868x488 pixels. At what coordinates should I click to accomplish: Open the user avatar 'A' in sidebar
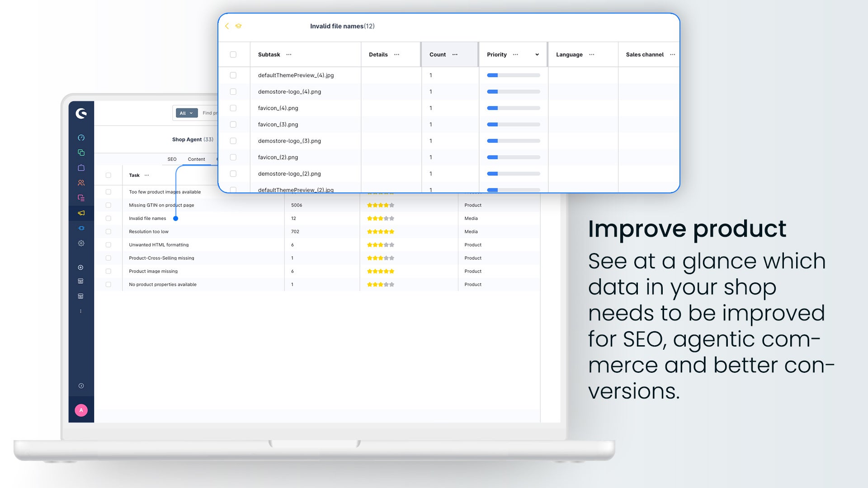(x=81, y=410)
